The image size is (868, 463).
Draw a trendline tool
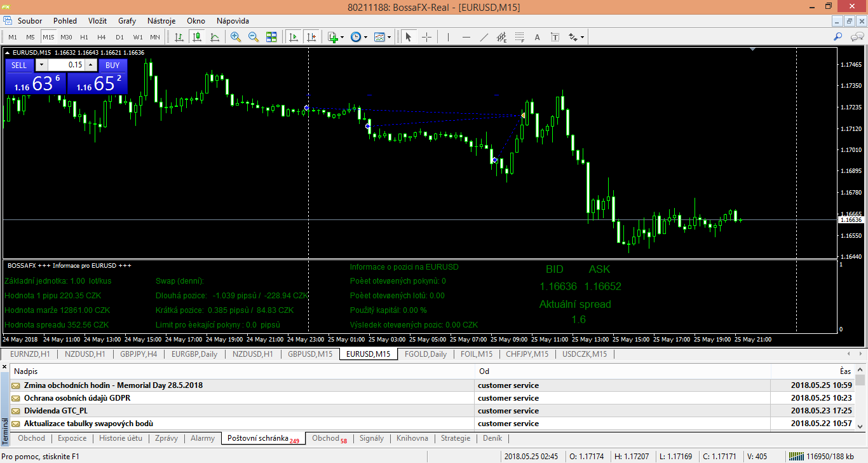pos(484,37)
